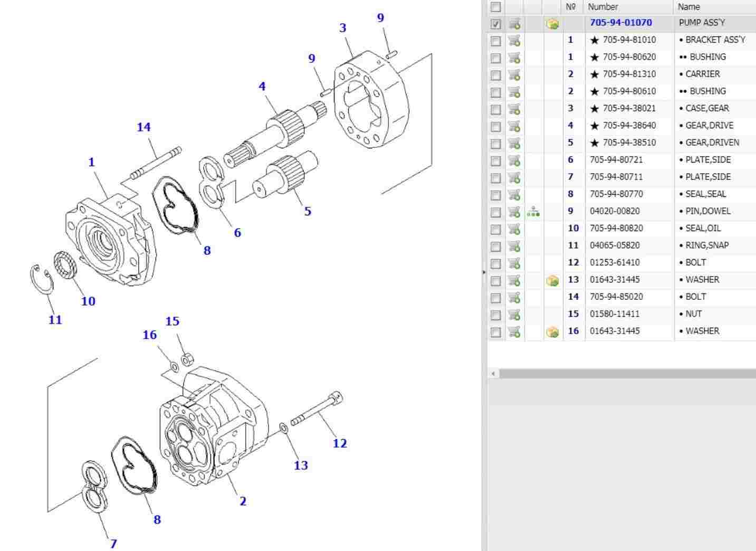Select callout 16 on the washer

(x=150, y=335)
